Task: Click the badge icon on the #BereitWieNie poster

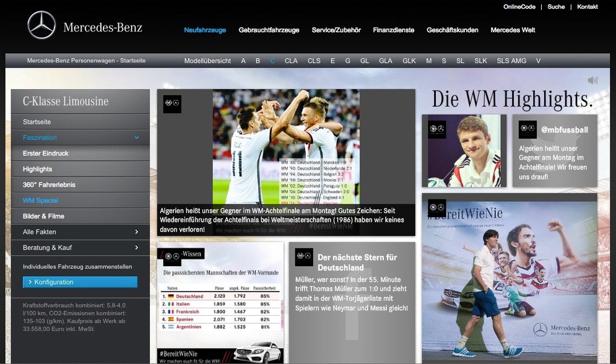Action: pos(437,207)
